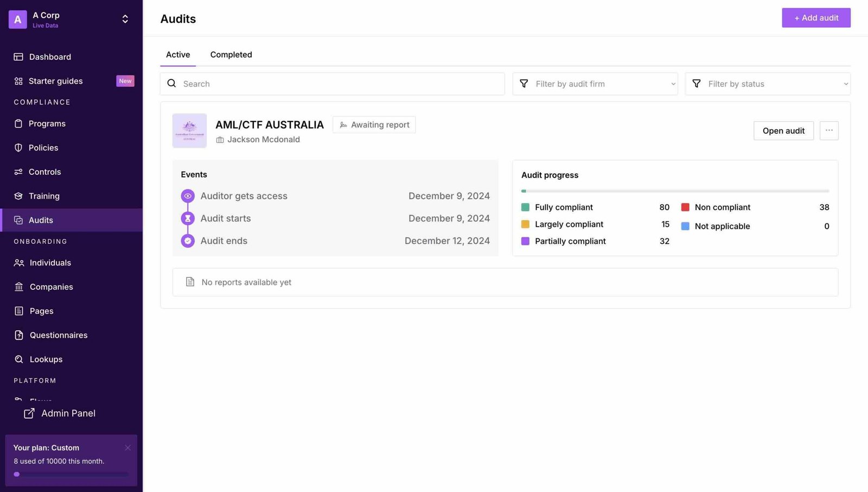Click the Fully compliant count '80'
The width and height of the screenshot is (868, 492).
(664, 207)
